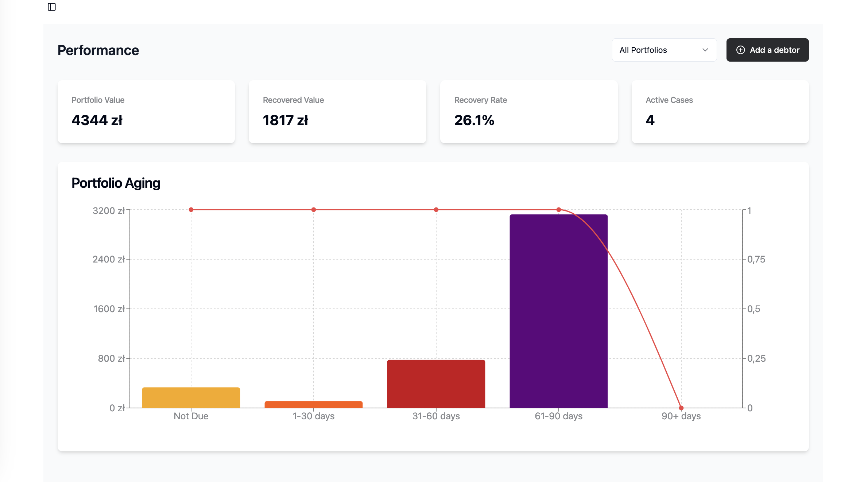Click the line point above 61-90 days bar
This screenshot has width=868, height=482.
(x=558, y=210)
